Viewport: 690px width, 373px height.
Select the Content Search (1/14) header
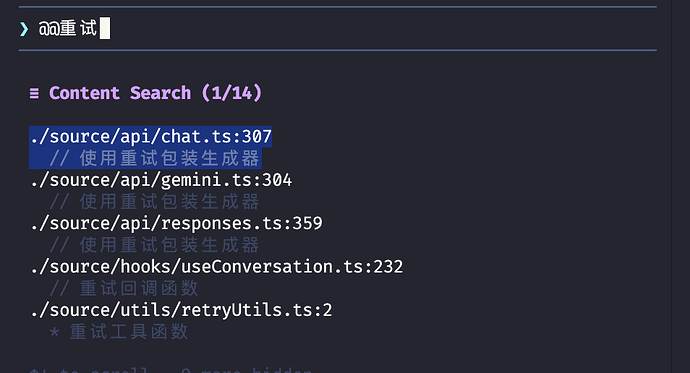146,93
